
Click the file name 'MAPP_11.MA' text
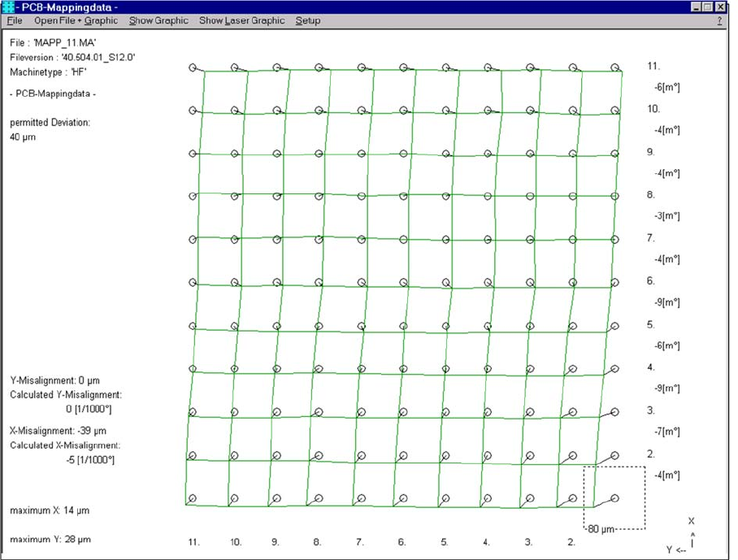click(54, 42)
